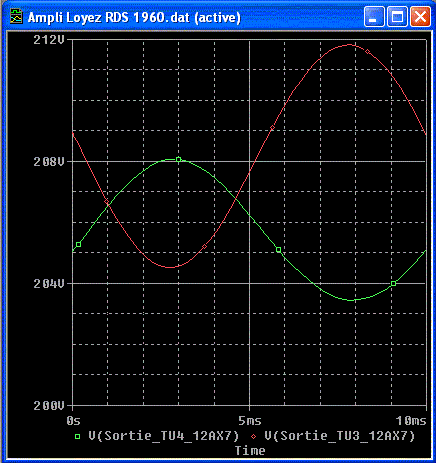Select trace label V(Sortie_TU3_12AX7)

[340, 435]
